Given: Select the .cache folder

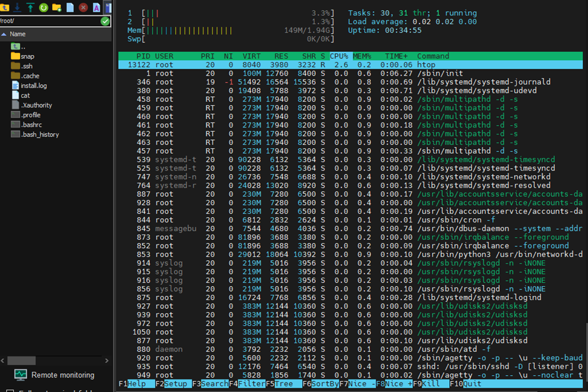Looking at the screenshot, I should [25, 76].
